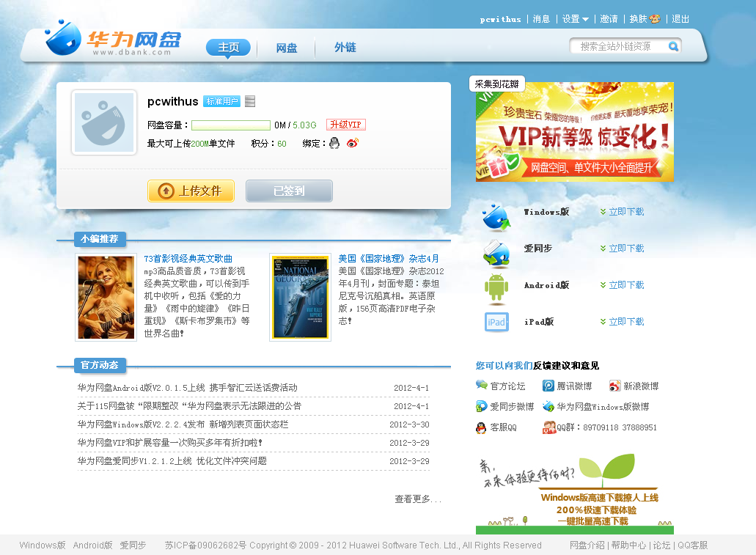Open news 华为网盘爱同步V1.2.1.2上线
The width and height of the screenshot is (756, 555).
coord(172,461)
